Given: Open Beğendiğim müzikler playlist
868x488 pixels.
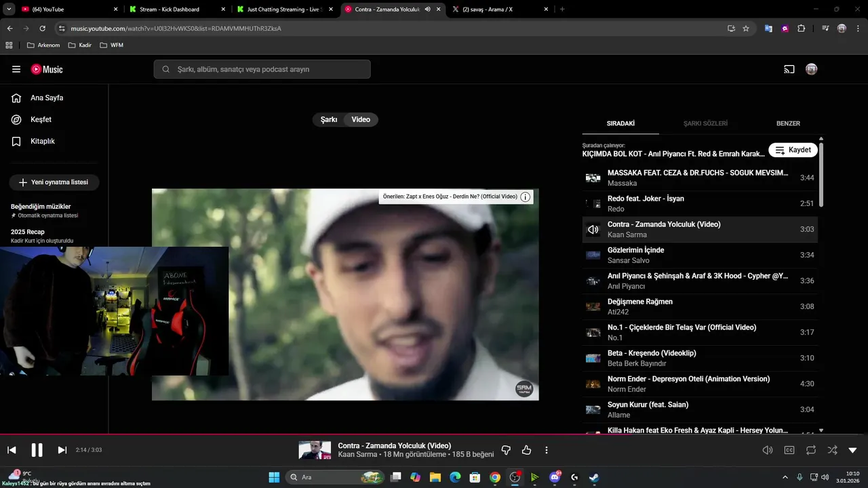Looking at the screenshot, I should [x=54, y=210].
